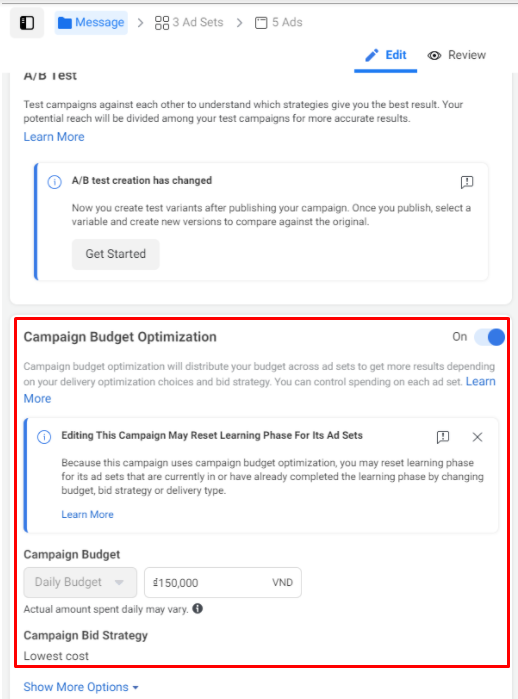The width and height of the screenshot is (518, 699).
Task: Open the Message campaign breadcrumb
Action: (x=91, y=23)
